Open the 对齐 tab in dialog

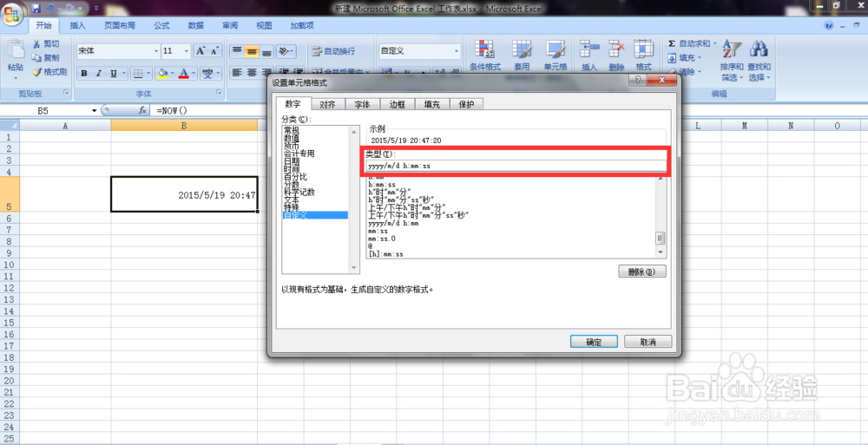tap(328, 104)
